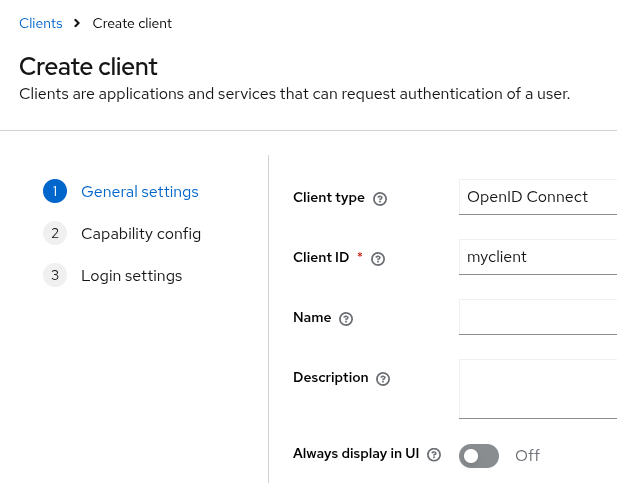617x483 pixels.
Task: Click help icon beside Client ID
Action: point(378,259)
